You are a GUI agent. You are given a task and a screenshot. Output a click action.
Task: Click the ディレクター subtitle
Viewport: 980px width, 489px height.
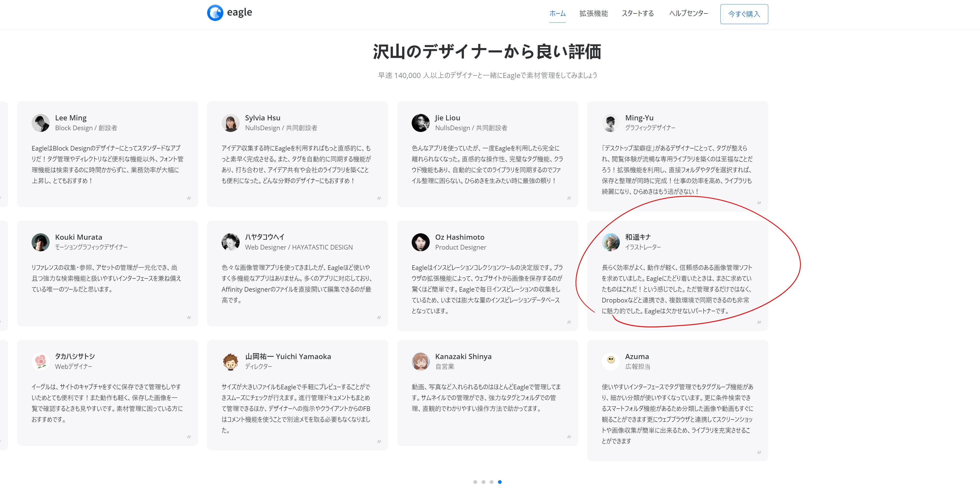click(259, 367)
